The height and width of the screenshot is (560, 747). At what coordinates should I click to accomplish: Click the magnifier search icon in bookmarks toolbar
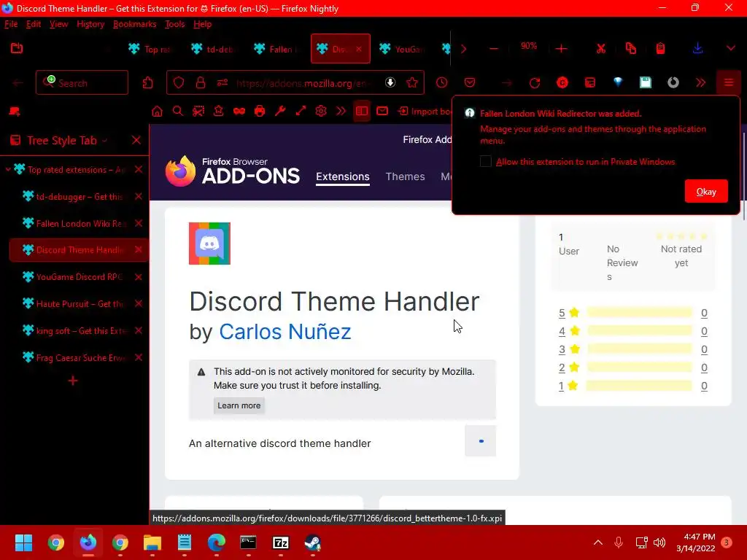[178, 112]
